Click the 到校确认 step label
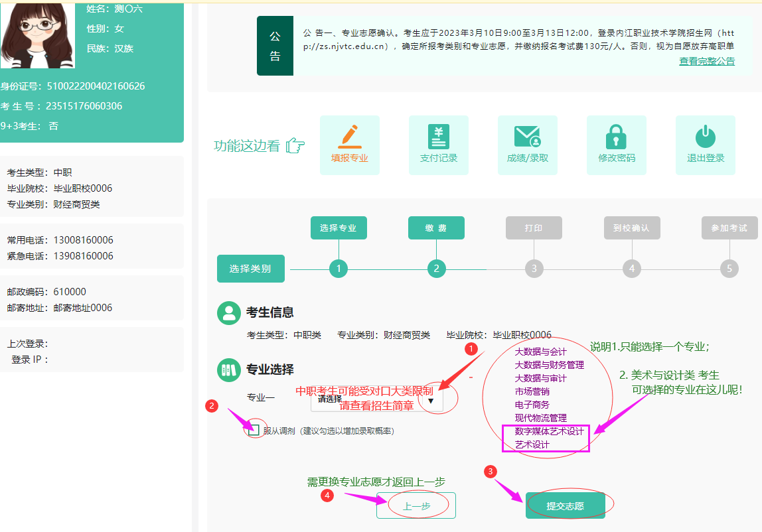The height and width of the screenshot is (532, 762). (631, 228)
